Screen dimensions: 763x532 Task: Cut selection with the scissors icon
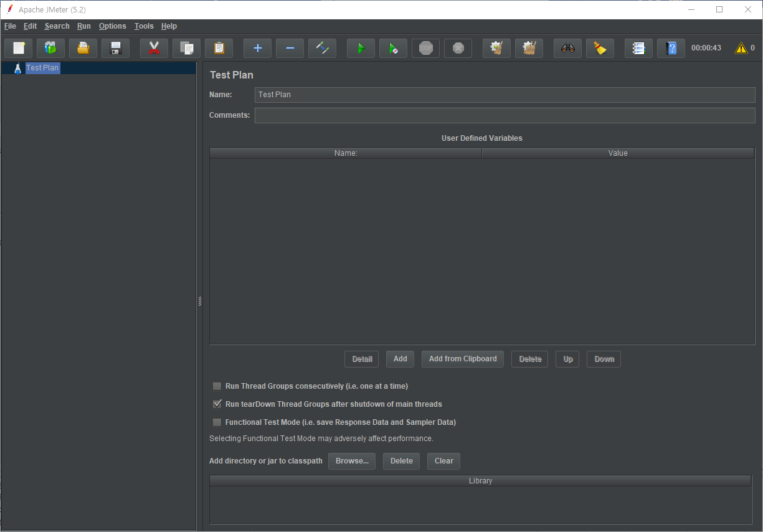pos(154,48)
